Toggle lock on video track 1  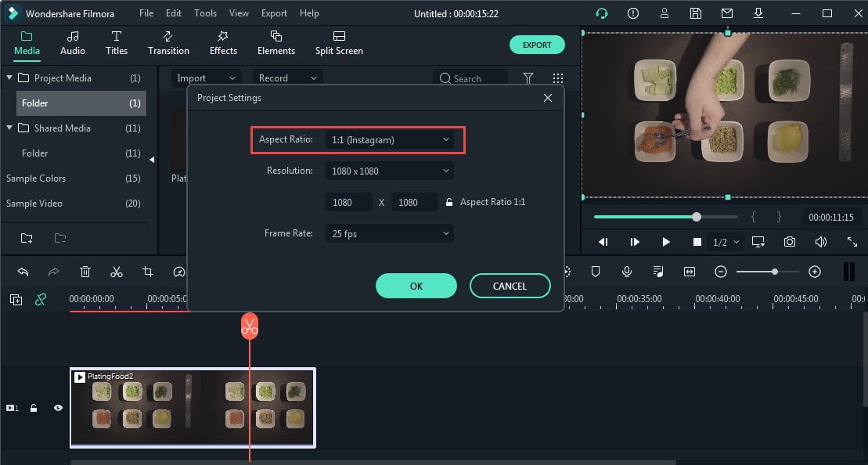click(x=34, y=408)
